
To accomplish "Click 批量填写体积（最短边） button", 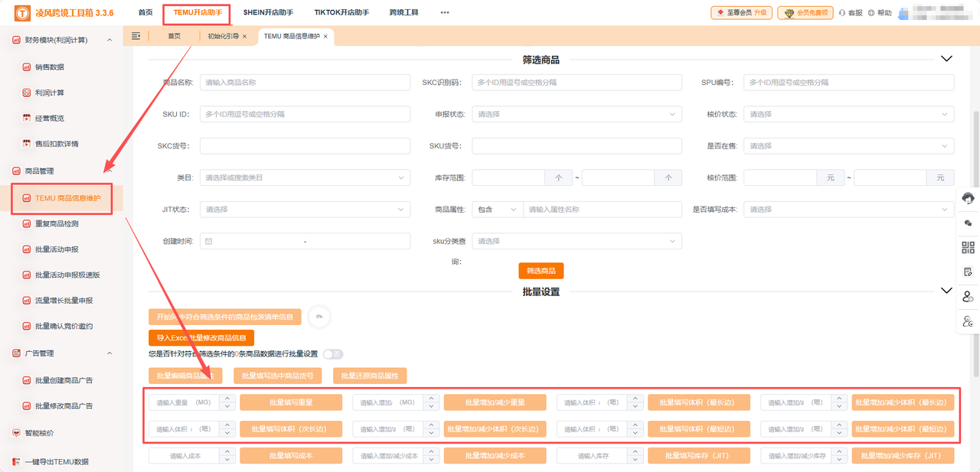I will [698, 429].
